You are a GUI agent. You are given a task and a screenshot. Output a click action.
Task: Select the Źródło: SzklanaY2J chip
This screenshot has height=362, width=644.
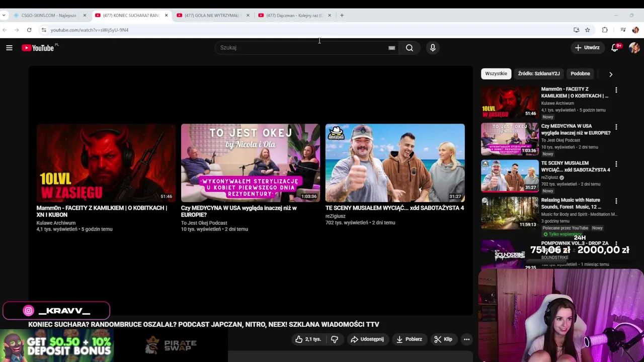click(539, 73)
